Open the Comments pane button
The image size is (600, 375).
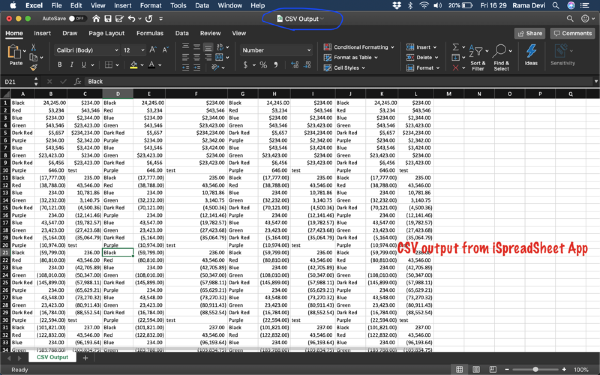click(573, 33)
